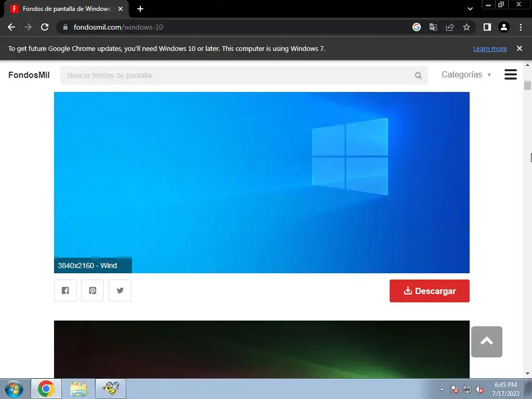The width and height of the screenshot is (532, 399).
Task: Share this page icon
Action: pos(450,27)
